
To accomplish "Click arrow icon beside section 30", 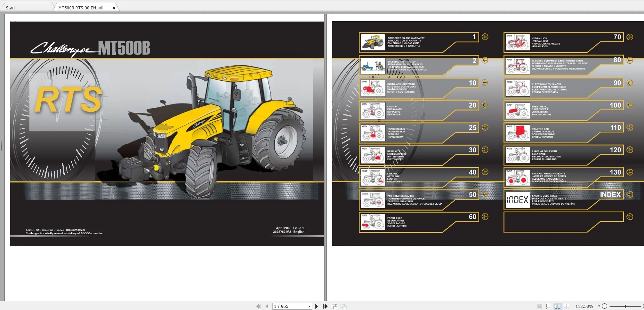I will tap(485, 149).
